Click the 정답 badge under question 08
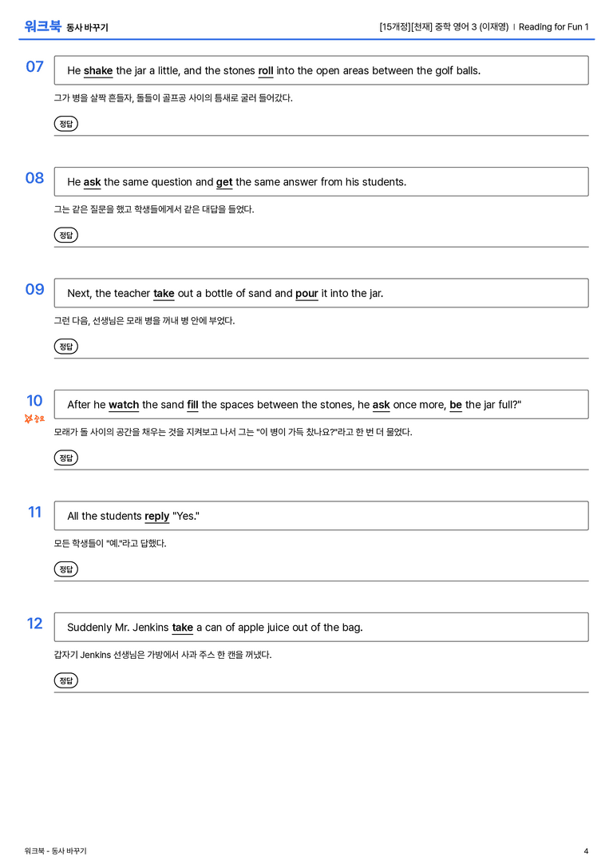 (65, 235)
